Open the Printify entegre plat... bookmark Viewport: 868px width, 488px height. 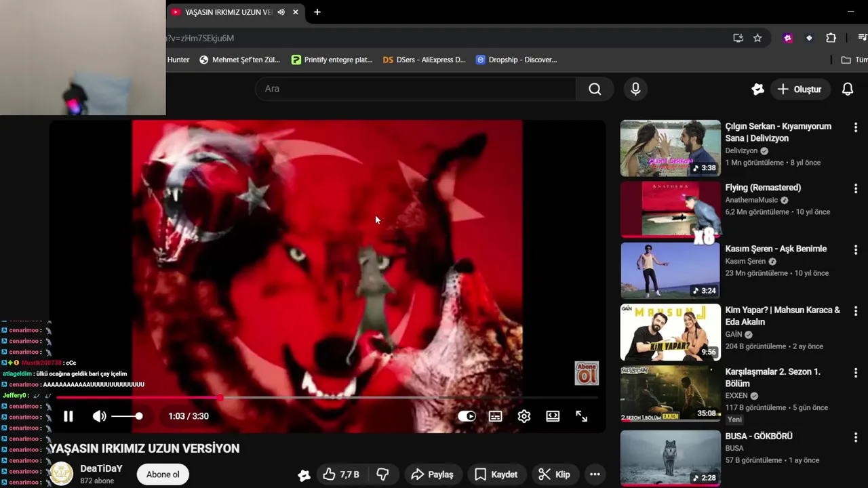pyautogui.click(x=332, y=60)
